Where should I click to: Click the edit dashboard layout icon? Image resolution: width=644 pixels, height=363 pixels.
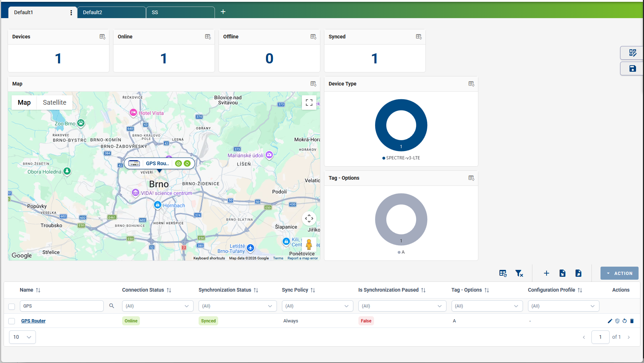coord(633,53)
